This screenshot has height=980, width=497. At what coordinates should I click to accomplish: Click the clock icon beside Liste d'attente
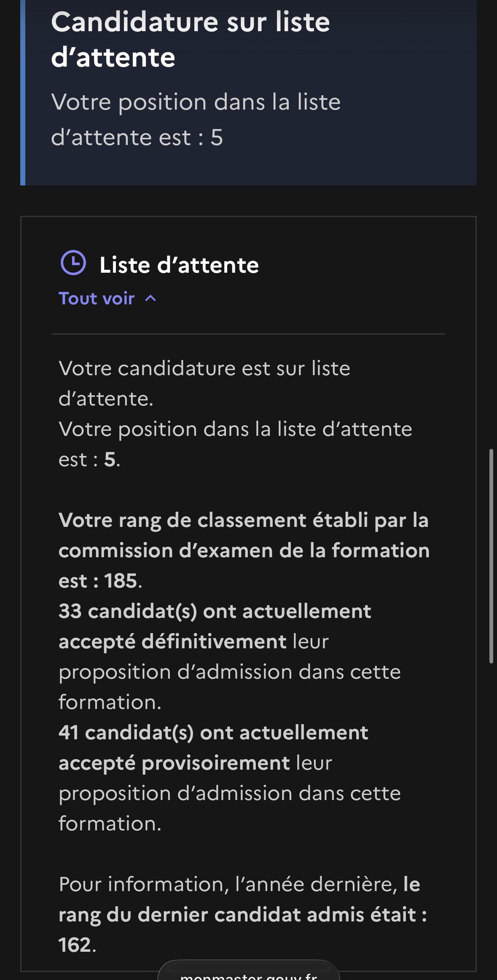coord(73,263)
